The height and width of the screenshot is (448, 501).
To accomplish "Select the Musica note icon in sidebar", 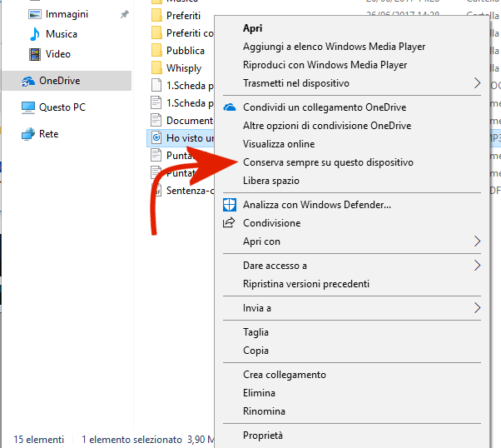I will point(34,34).
